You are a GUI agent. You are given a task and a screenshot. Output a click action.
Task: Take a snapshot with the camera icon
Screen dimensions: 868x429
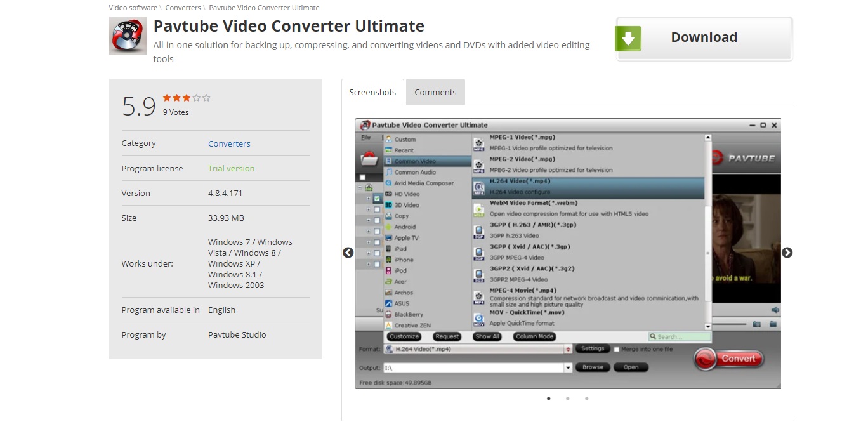coord(756,324)
